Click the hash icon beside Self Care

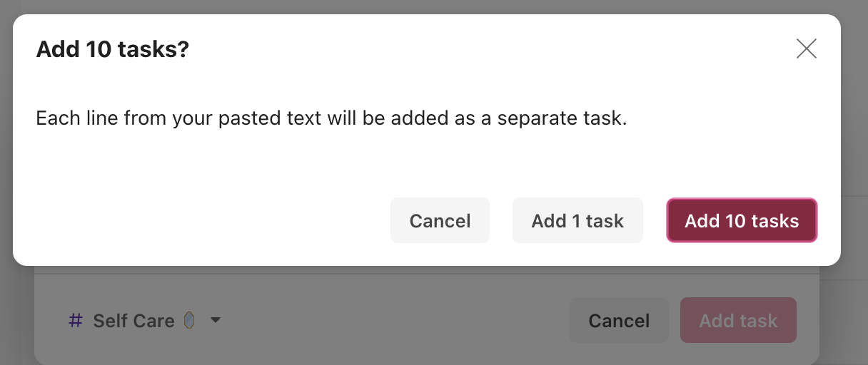coord(75,321)
